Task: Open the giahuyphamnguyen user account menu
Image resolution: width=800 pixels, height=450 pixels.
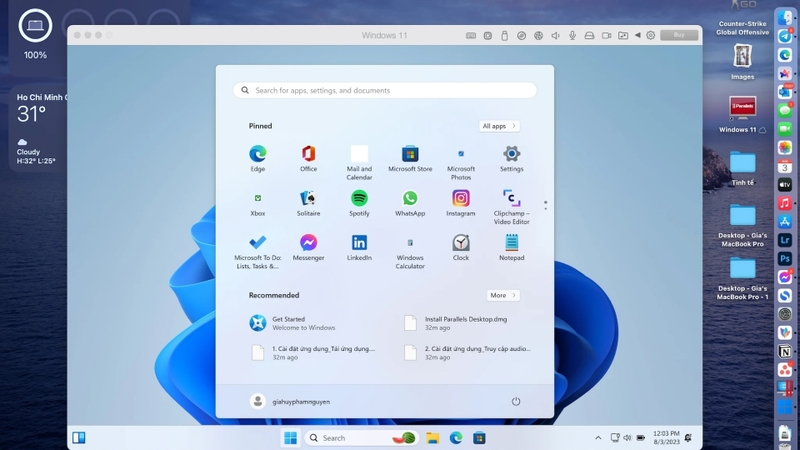Action: tap(290, 402)
